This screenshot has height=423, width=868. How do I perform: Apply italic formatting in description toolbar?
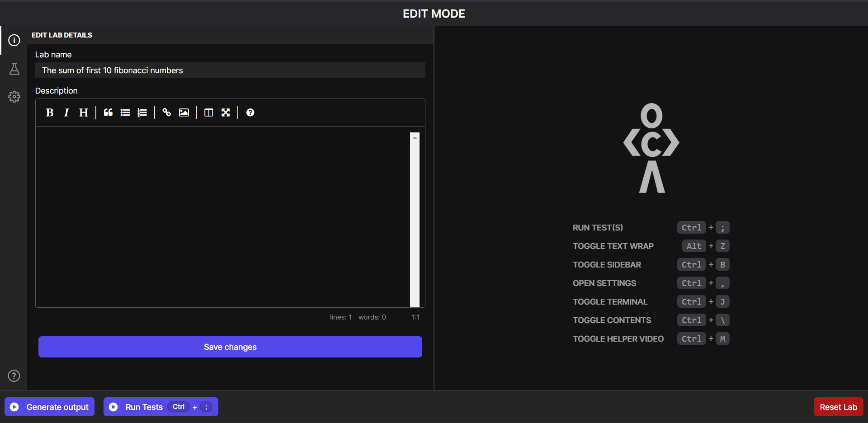(x=66, y=113)
